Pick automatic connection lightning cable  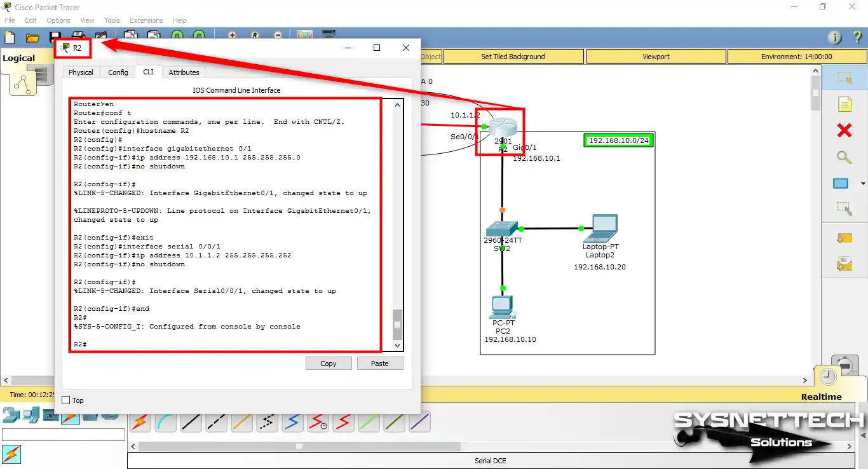point(140,421)
